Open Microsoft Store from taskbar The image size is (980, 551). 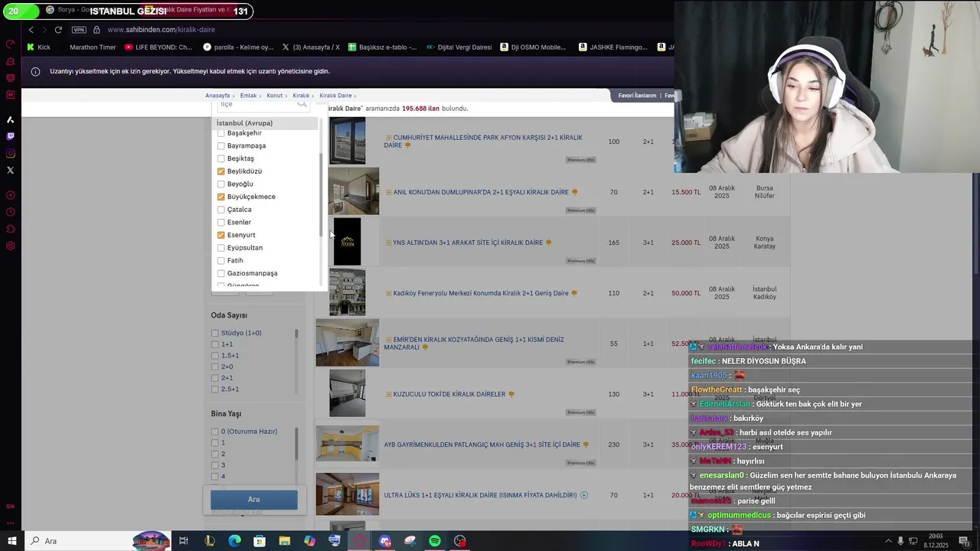(x=260, y=541)
